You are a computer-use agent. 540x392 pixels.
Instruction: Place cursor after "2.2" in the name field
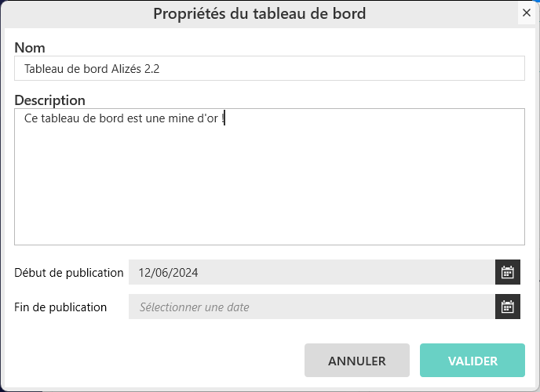click(x=161, y=68)
